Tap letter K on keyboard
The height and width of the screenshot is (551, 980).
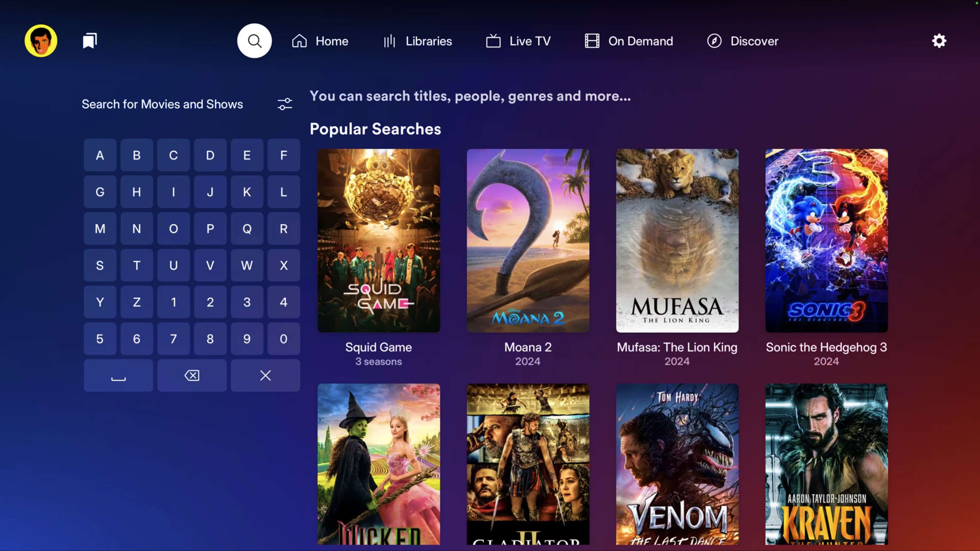coord(247,192)
